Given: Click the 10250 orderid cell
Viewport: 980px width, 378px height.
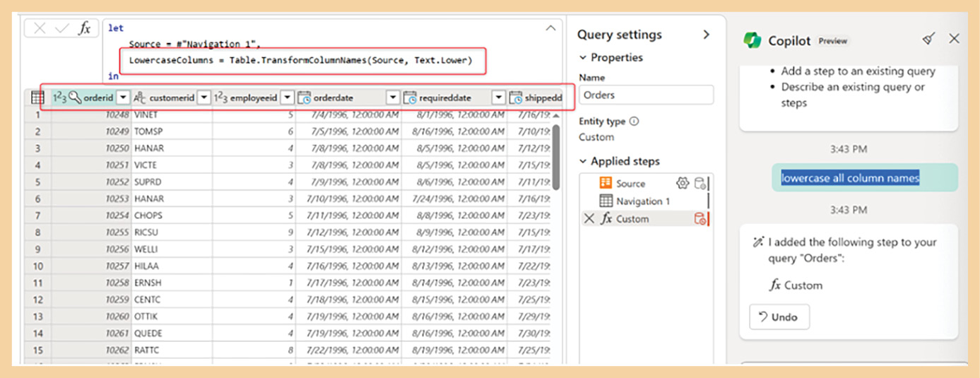Looking at the screenshot, I should [x=91, y=148].
